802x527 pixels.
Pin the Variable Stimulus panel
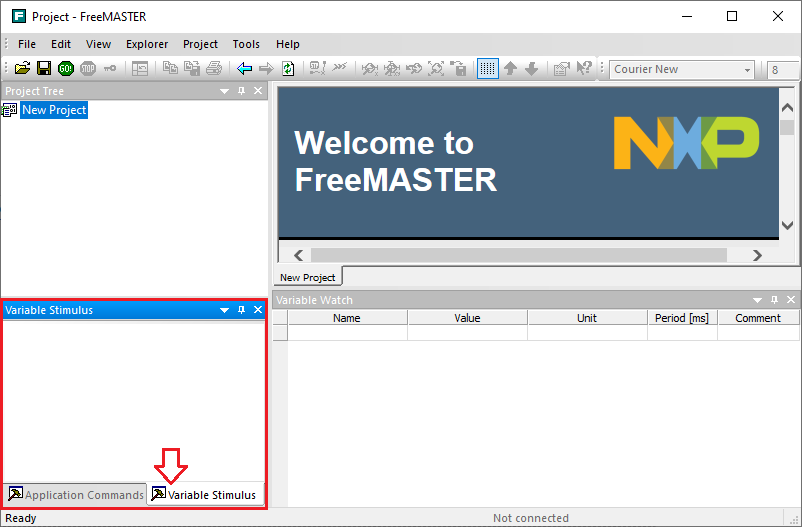click(241, 310)
